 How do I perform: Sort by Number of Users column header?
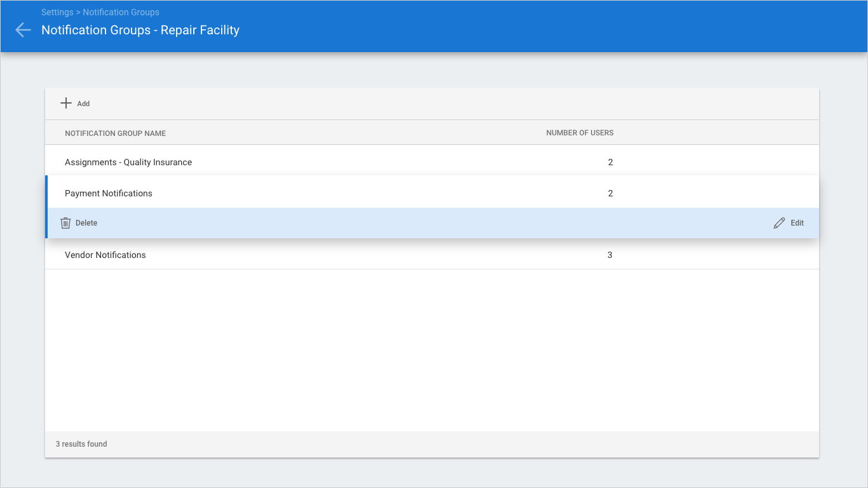[x=580, y=133]
